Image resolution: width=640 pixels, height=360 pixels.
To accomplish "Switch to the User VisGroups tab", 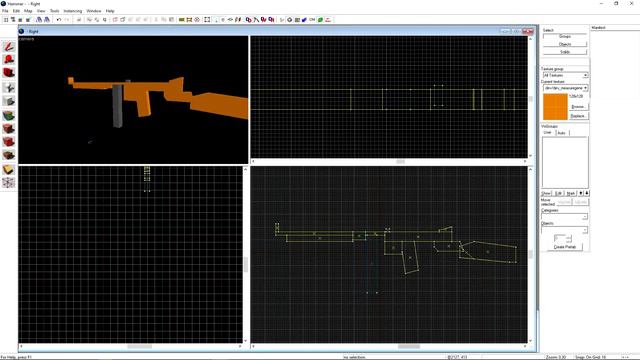I will (547, 133).
